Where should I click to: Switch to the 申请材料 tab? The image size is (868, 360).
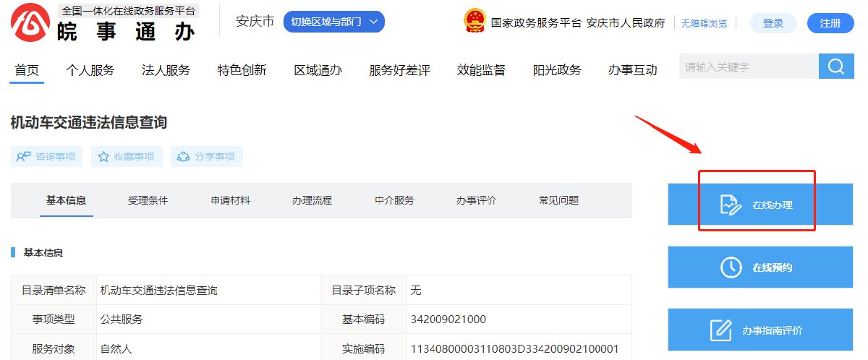230,200
